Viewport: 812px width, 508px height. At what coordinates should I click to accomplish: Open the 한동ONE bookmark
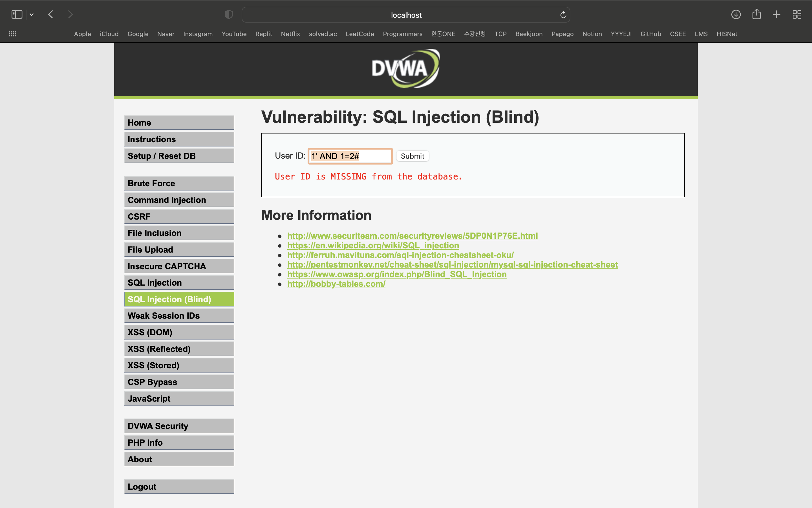(443, 34)
